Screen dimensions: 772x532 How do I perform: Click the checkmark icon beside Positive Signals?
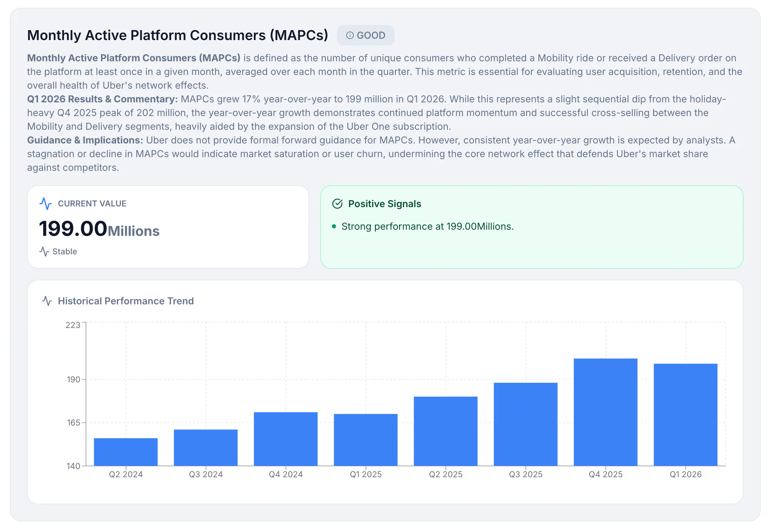(337, 204)
